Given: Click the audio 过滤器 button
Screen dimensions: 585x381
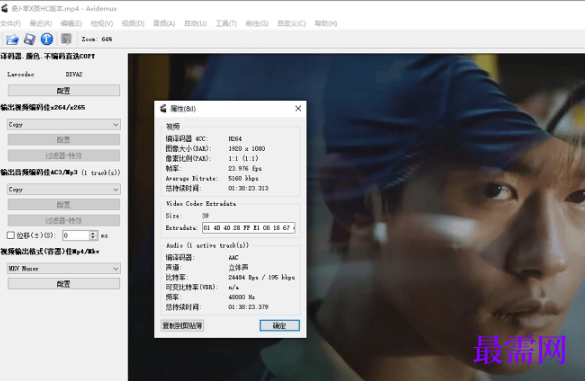Looking at the screenshot, I should (x=64, y=220).
